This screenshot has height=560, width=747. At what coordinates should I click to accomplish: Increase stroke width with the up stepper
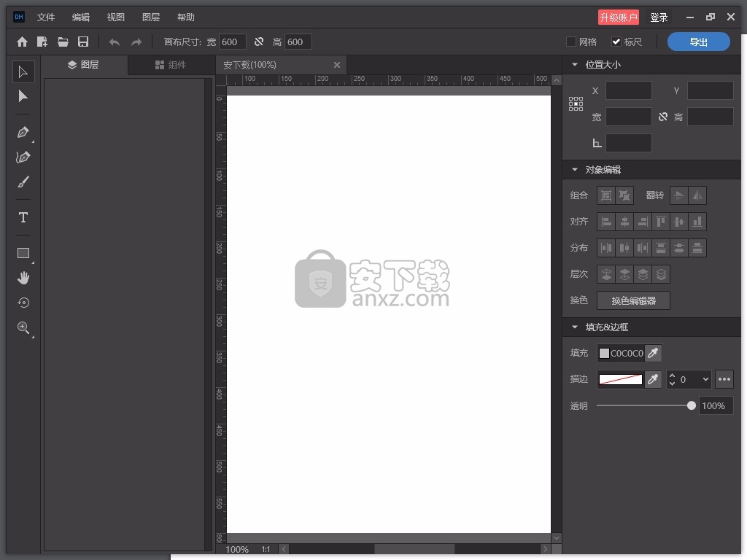point(672,376)
